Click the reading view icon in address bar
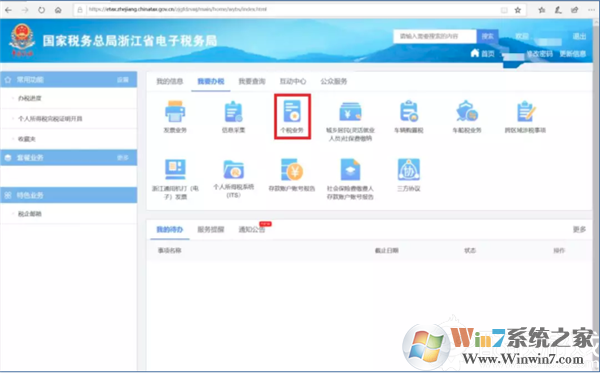The height and width of the screenshot is (373, 600). click(x=504, y=10)
